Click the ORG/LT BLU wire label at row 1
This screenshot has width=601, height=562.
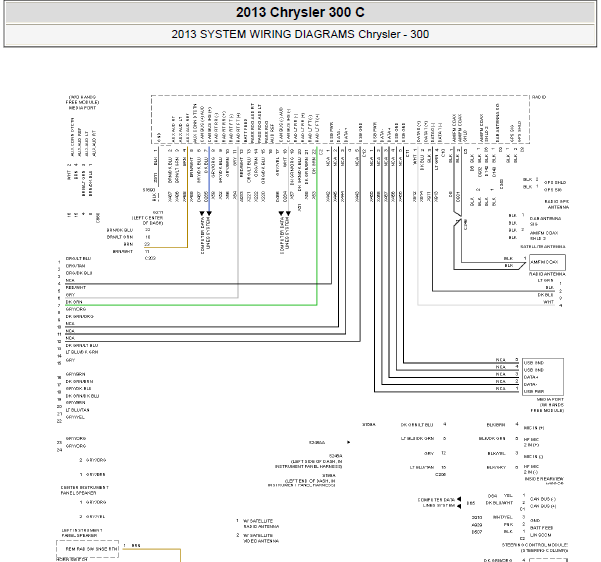(x=78, y=259)
